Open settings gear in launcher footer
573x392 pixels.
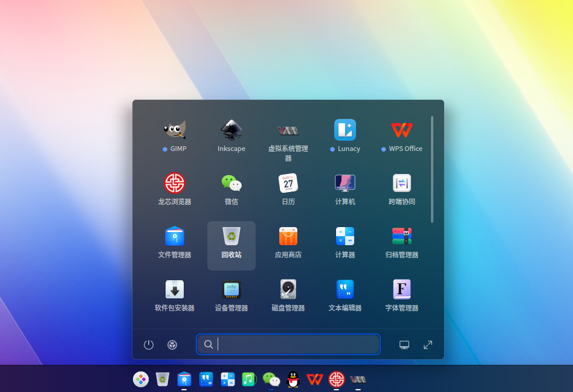[x=172, y=344]
